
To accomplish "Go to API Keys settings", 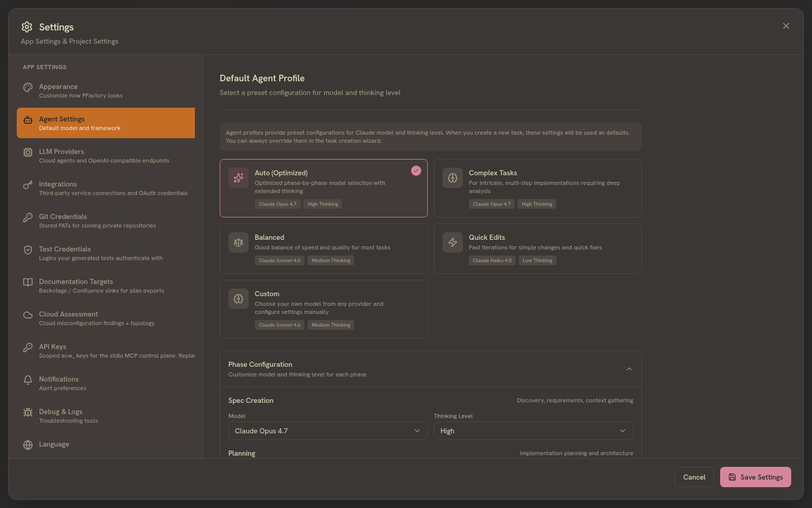I will (x=106, y=351).
